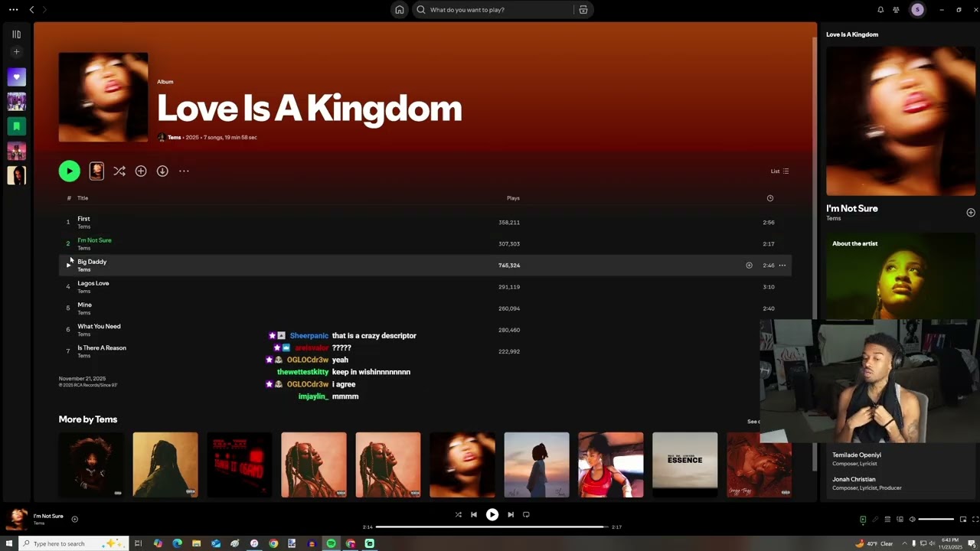The width and height of the screenshot is (980, 551).
Task: Open the Windows Start menu
Action: [x=8, y=543]
